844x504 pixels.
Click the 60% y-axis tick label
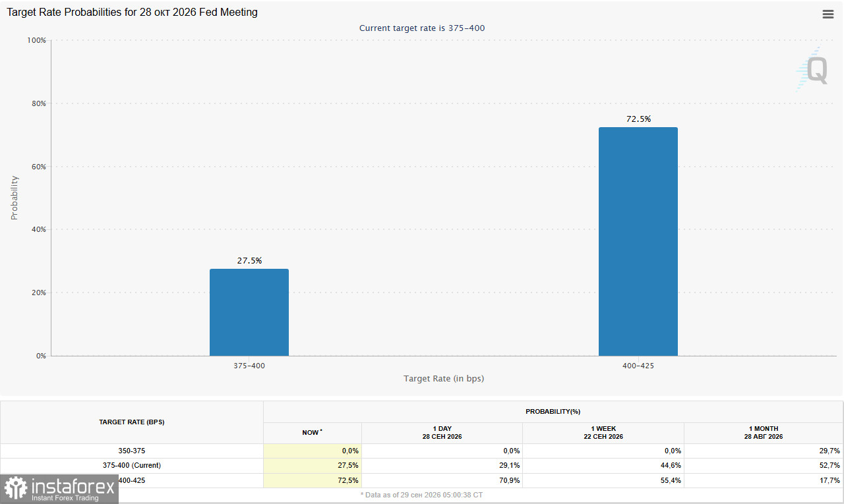[x=38, y=167]
